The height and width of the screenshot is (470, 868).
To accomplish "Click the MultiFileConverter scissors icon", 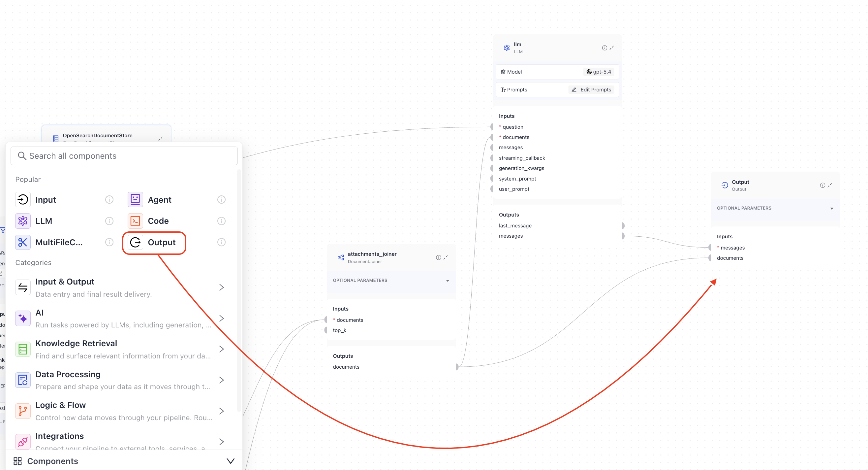I will click(x=22, y=242).
